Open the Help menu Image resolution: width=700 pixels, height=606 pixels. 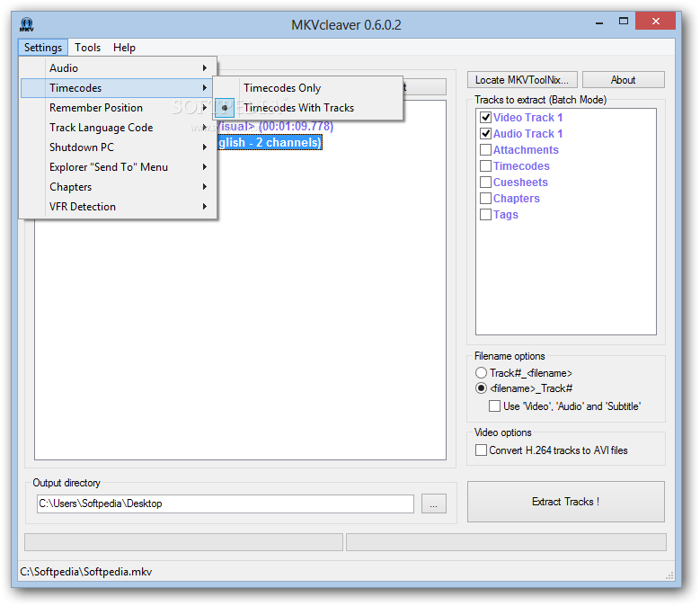click(124, 48)
